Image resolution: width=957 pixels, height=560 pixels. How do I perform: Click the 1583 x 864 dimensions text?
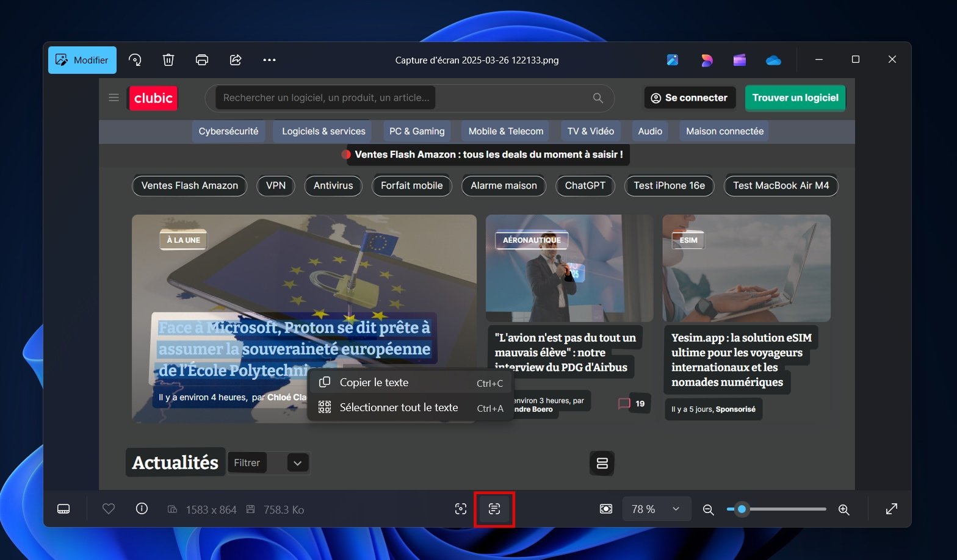pyautogui.click(x=211, y=509)
